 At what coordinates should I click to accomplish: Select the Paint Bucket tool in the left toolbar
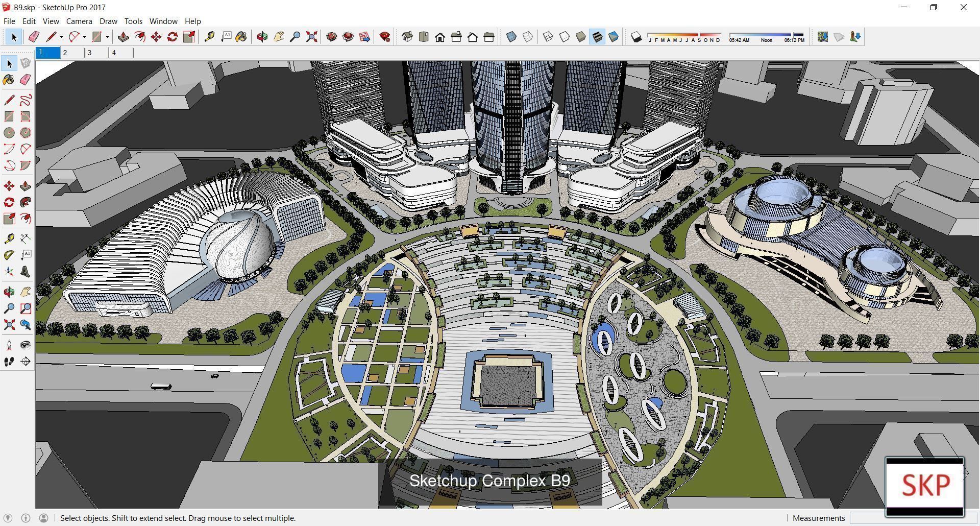pyautogui.click(x=9, y=80)
